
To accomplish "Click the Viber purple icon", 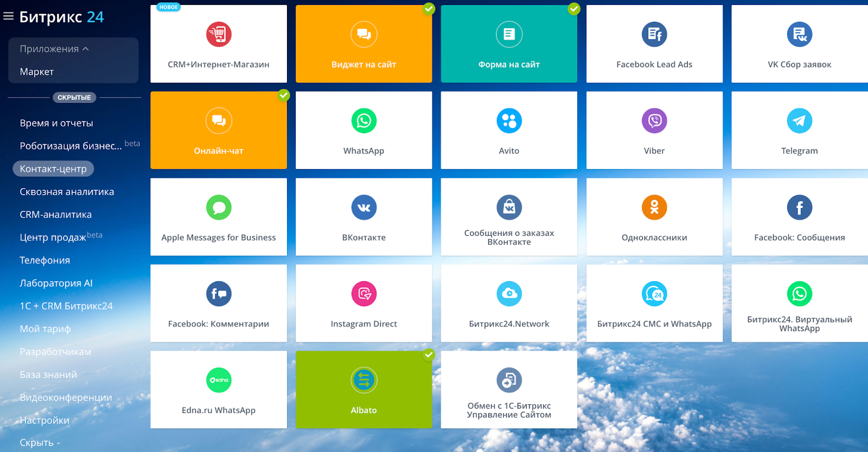I will [x=654, y=121].
